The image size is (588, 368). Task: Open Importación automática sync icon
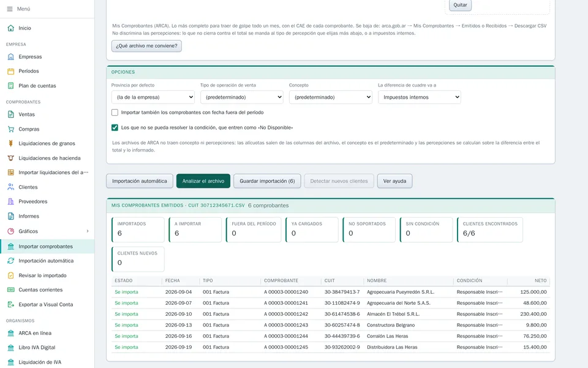coord(11,261)
